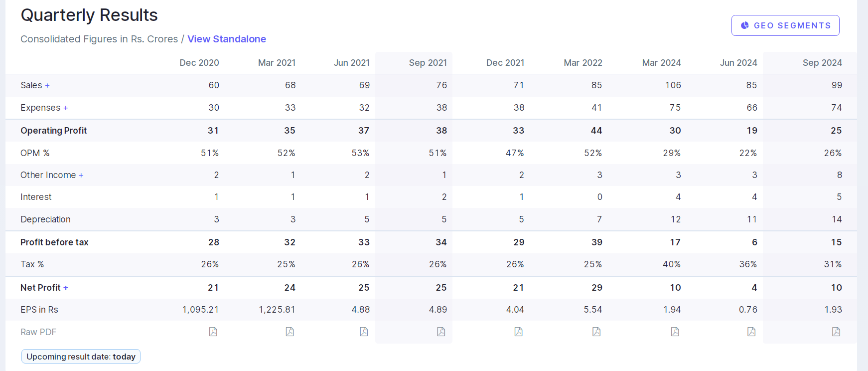The height and width of the screenshot is (371, 868).
Task: Open the Mar 2021 raw PDF icon
Action: tap(289, 332)
